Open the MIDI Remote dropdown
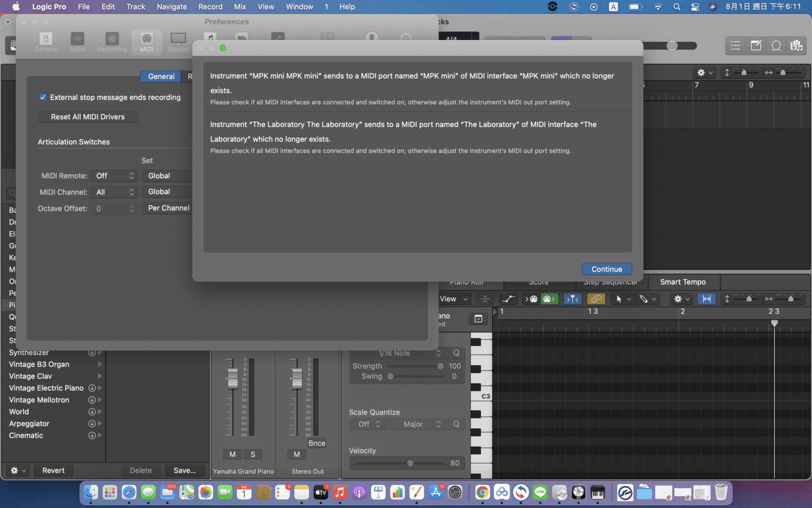 tap(114, 176)
